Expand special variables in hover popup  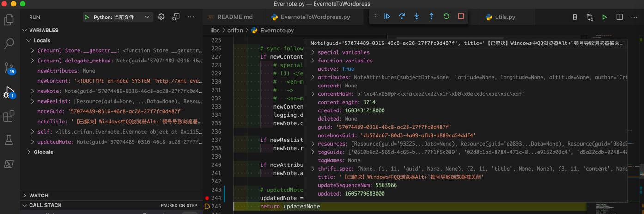click(313, 52)
